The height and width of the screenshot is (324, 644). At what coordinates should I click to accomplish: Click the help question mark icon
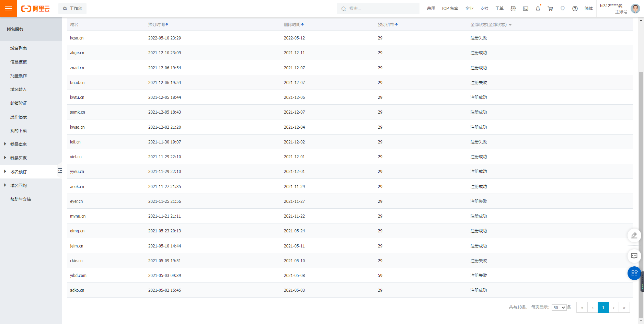coord(575,9)
